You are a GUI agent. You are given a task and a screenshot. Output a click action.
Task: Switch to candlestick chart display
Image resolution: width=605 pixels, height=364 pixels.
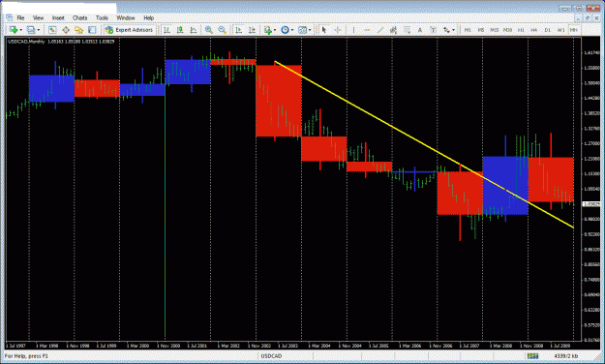click(x=180, y=30)
